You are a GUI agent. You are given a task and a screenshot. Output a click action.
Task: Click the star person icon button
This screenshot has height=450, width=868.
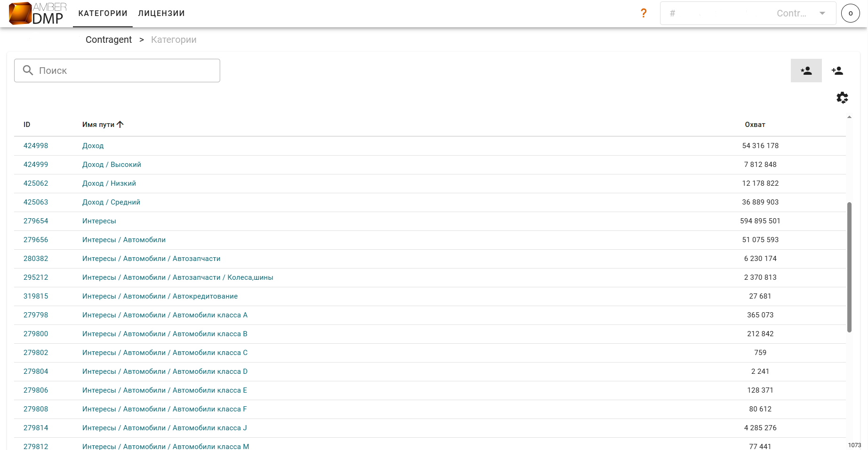pos(806,71)
